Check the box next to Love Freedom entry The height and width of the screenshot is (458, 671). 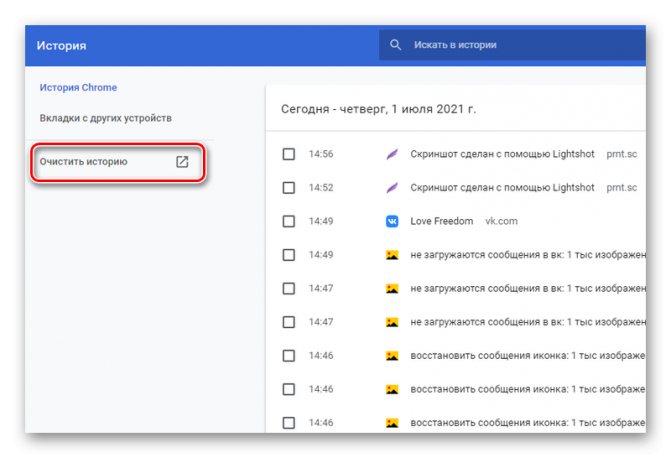[x=289, y=221]
